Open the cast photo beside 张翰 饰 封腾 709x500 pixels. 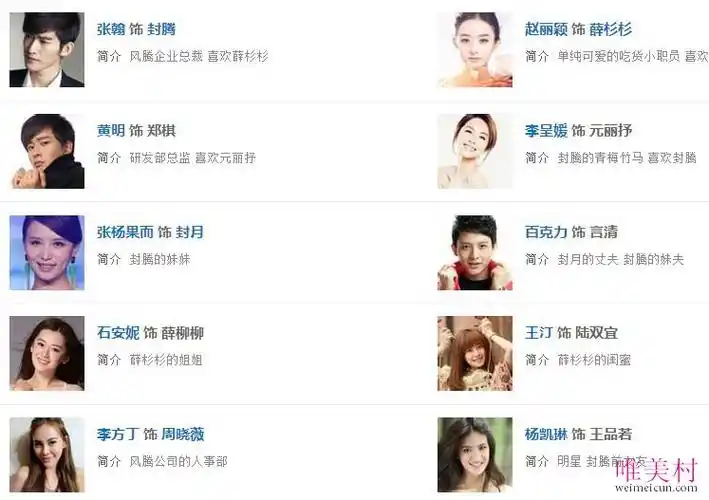pos(47,50)
